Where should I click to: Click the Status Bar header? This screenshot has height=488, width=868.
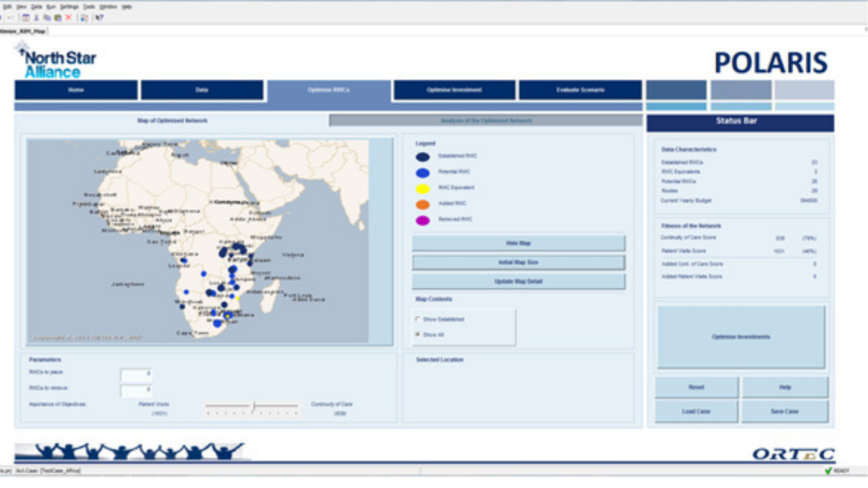pos(740,122)
